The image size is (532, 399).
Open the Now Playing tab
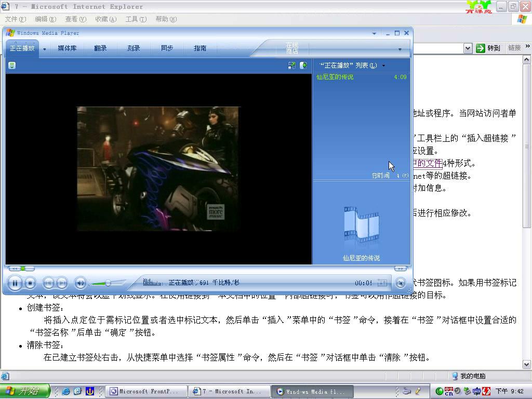(22, 48)
